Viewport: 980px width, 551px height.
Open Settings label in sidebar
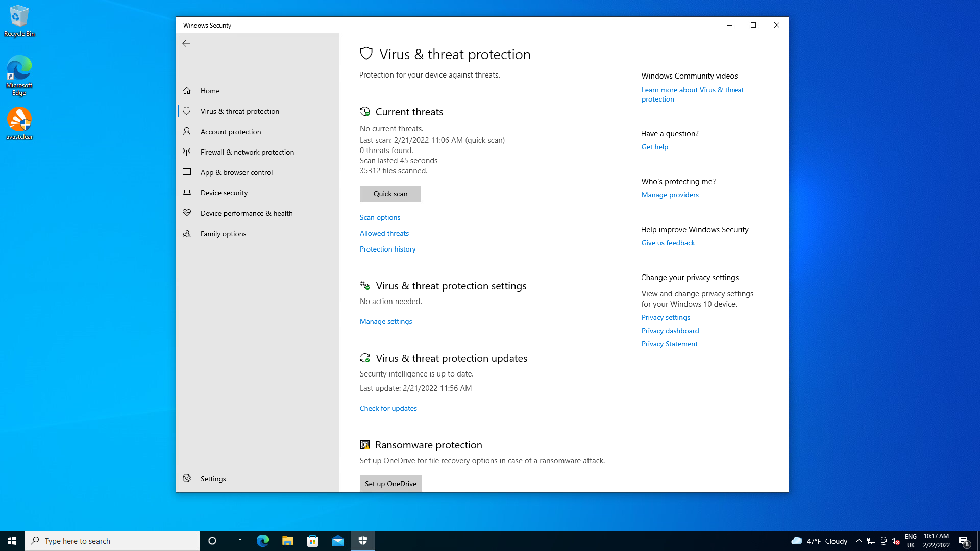coord(213,479)
